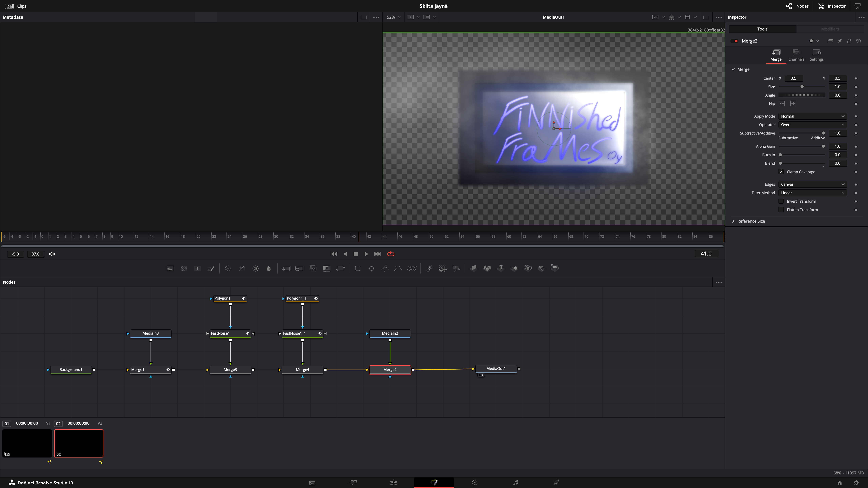The image size is (868, 488).
Task: Open the Filter Method dropdown
Action: (812, 193)
